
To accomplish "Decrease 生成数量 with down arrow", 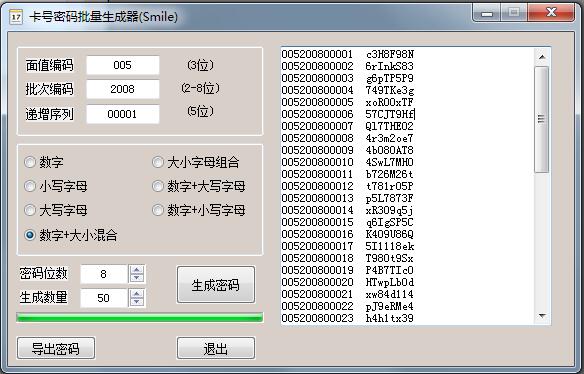I will [x=137, y=302].
